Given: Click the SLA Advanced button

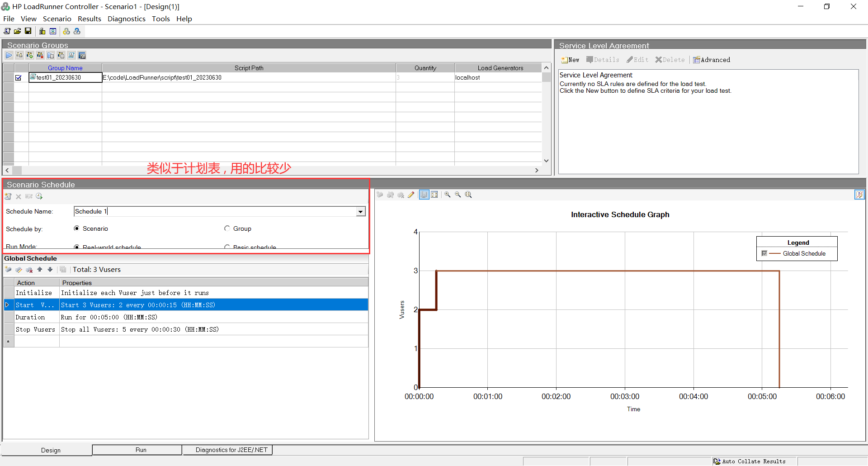Looking at the screenshot, I should click(712, 60).
